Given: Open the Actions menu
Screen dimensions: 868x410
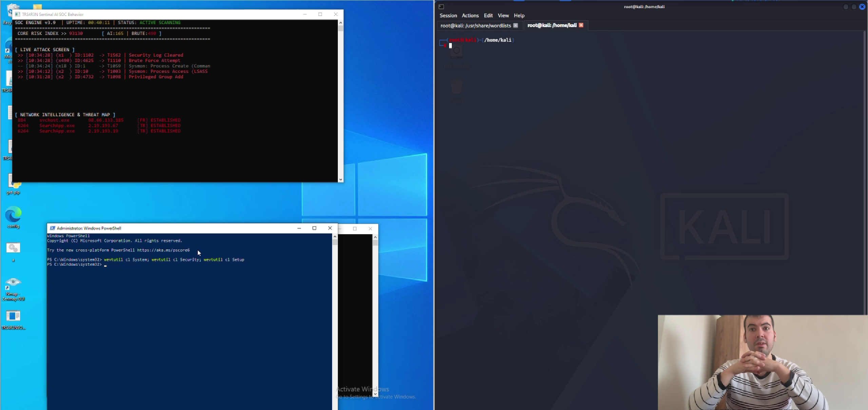Looking at the screenshot, I should coord(470,16).
